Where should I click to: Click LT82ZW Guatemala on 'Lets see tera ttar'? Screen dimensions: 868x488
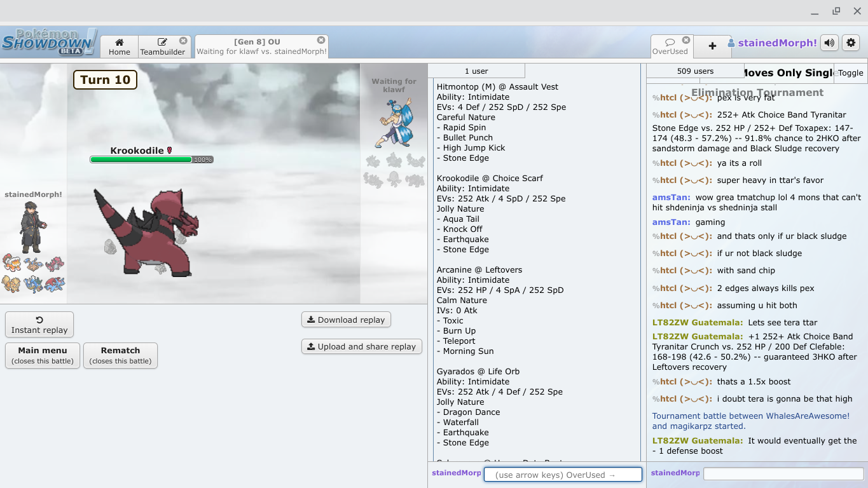698,322
